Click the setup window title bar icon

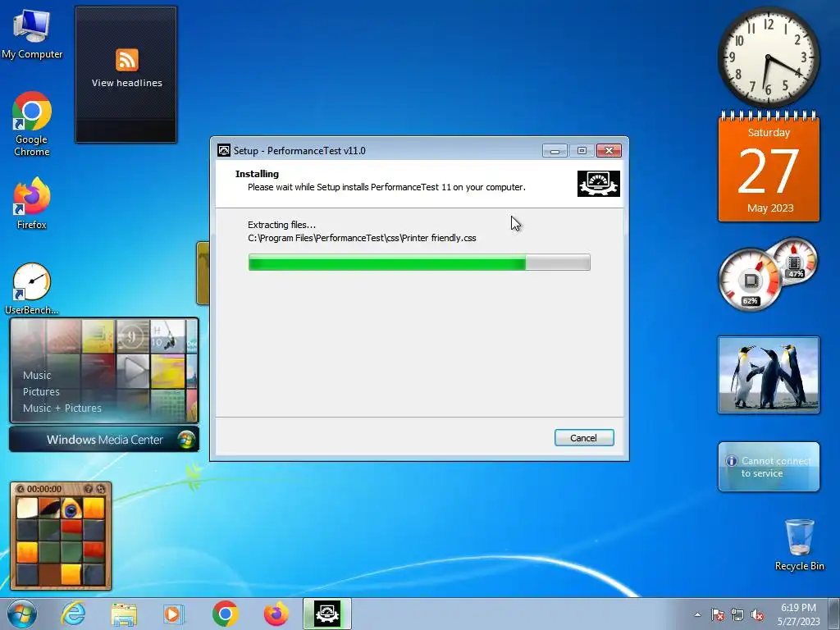(x=224, y=151)
